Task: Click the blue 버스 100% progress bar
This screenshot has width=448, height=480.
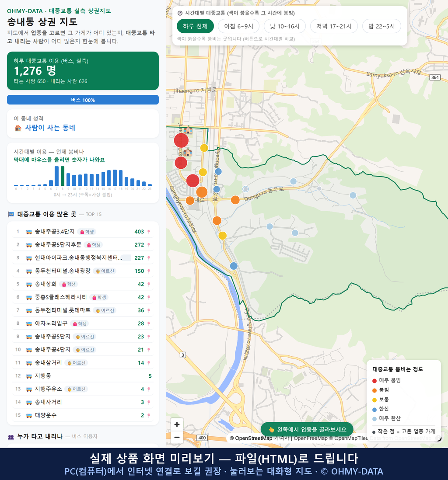Action: pos(83,100)
